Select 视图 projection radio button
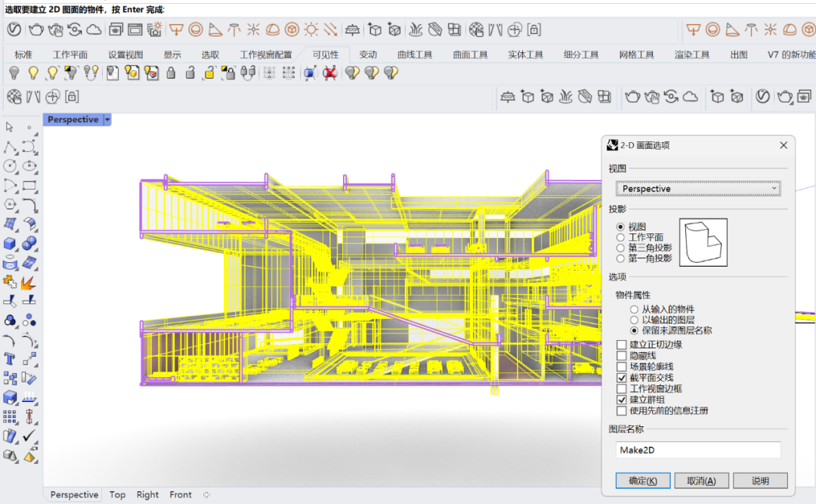Image resolution: width=816 pixels, height=504 pixels. 620,227
